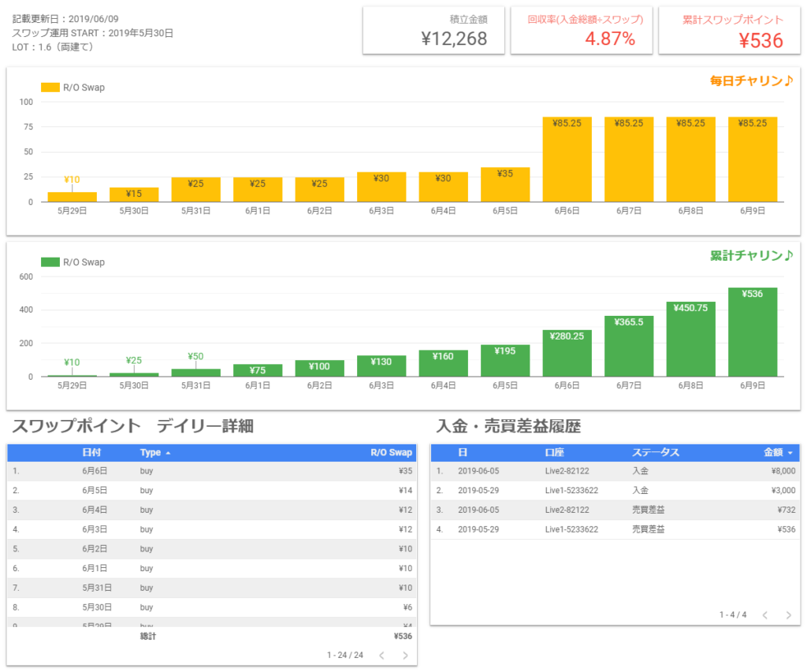
Task: Sort swap table by R/O Swap column header
Action: 391,453
